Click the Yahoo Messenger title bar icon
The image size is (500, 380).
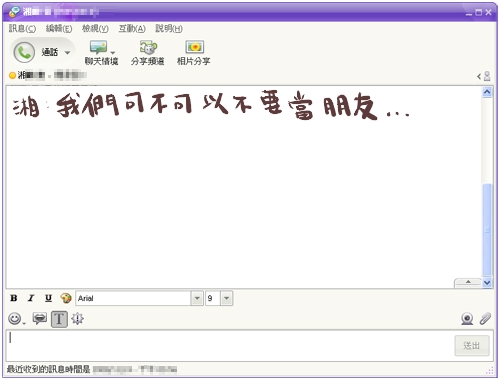coord(14,12)
